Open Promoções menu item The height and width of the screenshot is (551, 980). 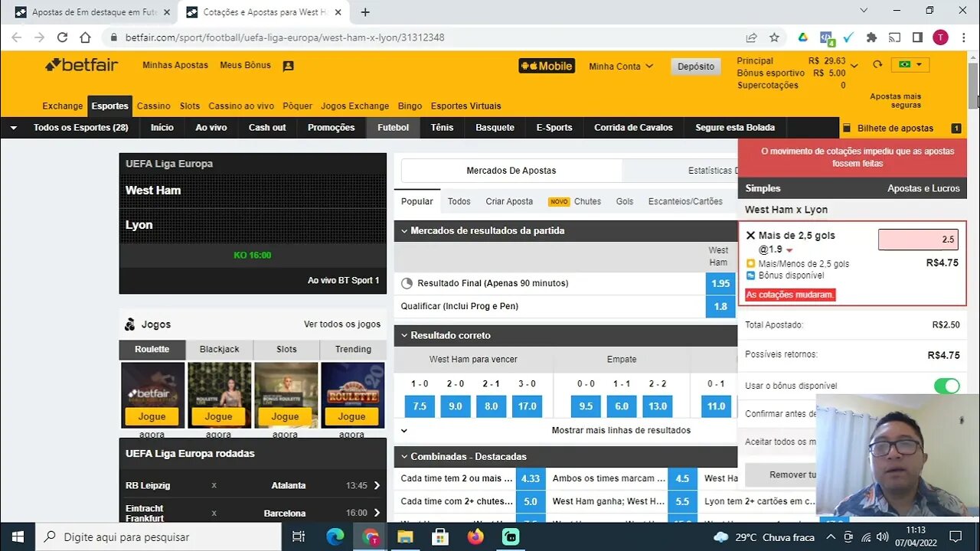(x=332, y=128)
